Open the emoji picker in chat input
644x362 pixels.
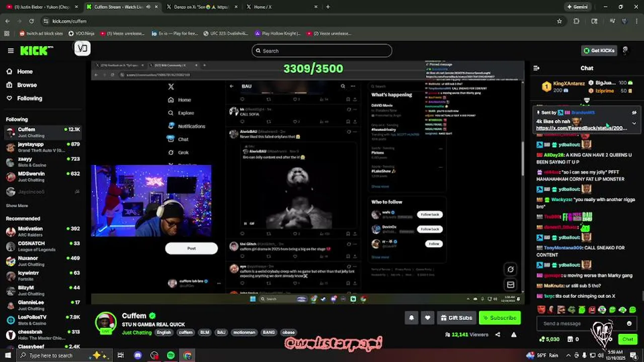coord(629,323)
